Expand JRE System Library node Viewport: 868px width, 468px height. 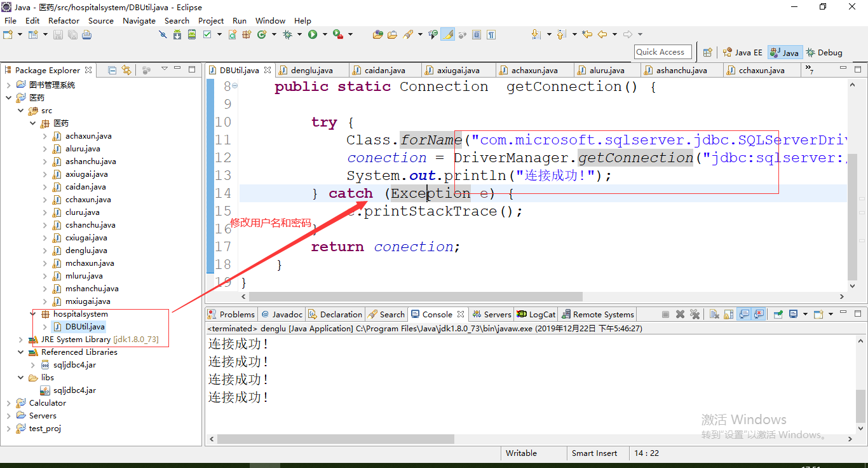[21, 340]
